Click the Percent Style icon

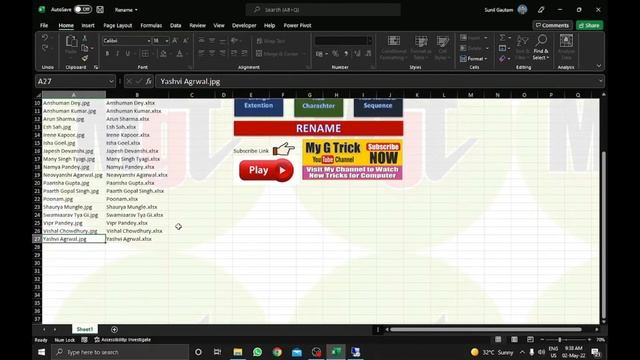tap(335, 53)
